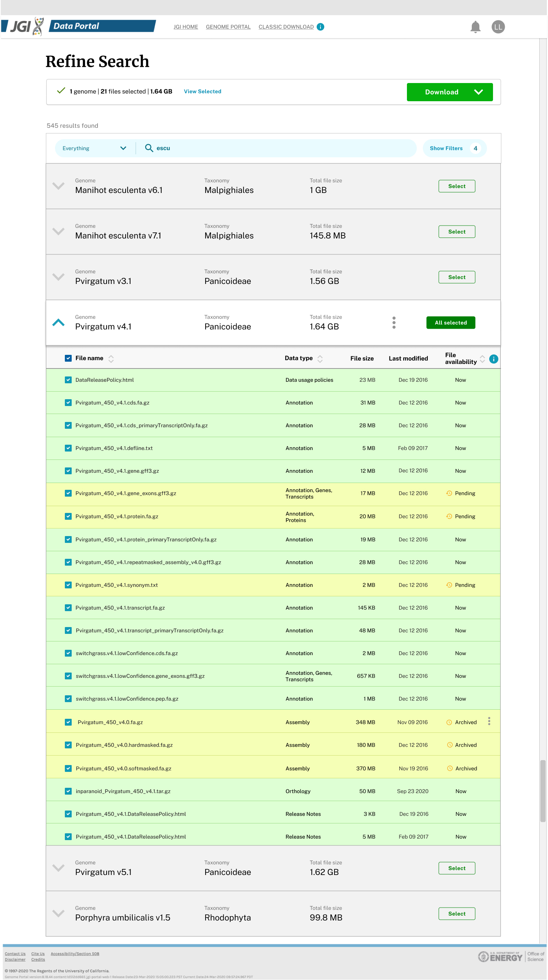The width and height of the screenshot is (548, 980).
Task: Sort by File availability arrows
Action: click(x=482, y=359)
